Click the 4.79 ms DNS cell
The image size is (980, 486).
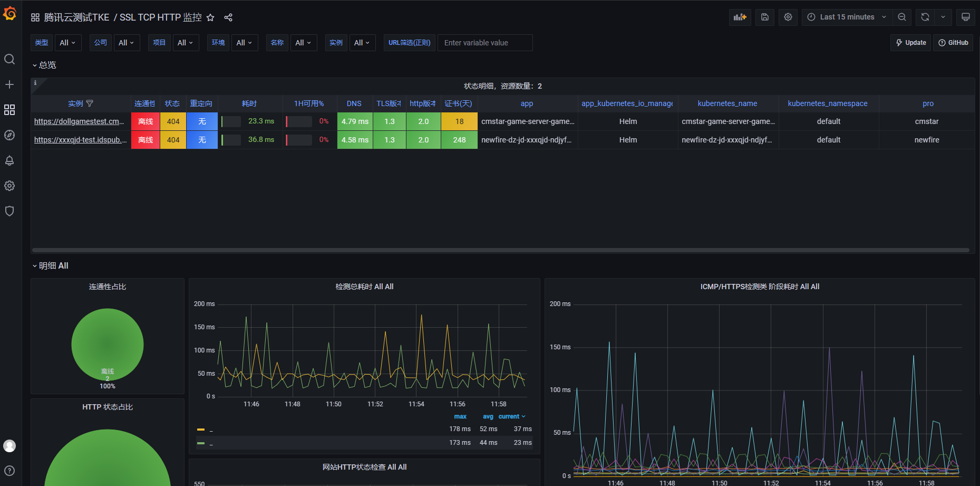click(x=355, y=121)
